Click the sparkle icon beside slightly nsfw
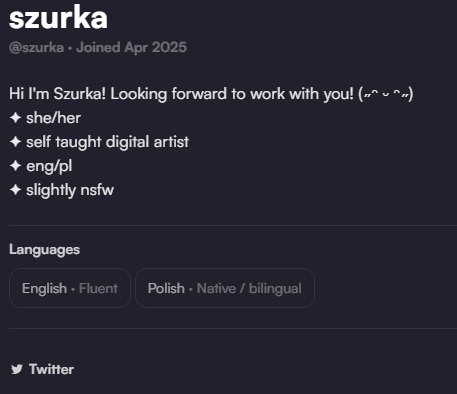The height and width of the screenshot is (394, 457). (15, 190)
